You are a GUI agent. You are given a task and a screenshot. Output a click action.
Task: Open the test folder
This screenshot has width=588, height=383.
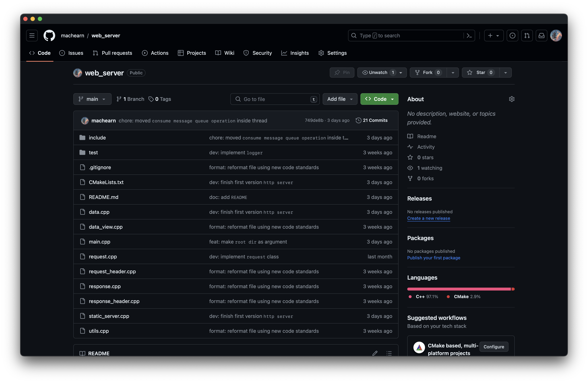93,152
